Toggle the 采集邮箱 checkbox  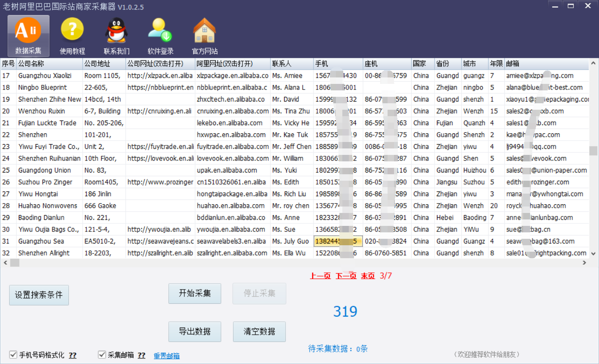[102, 355]
